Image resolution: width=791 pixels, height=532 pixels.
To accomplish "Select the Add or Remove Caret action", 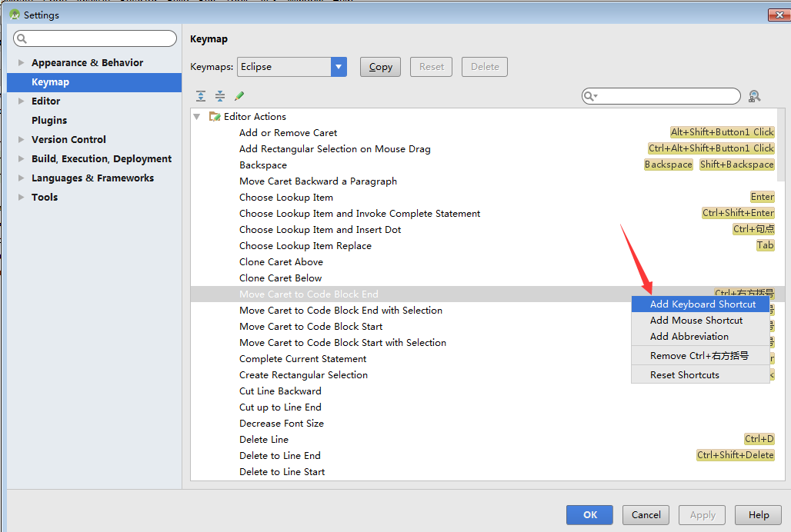I will (288, 133).
